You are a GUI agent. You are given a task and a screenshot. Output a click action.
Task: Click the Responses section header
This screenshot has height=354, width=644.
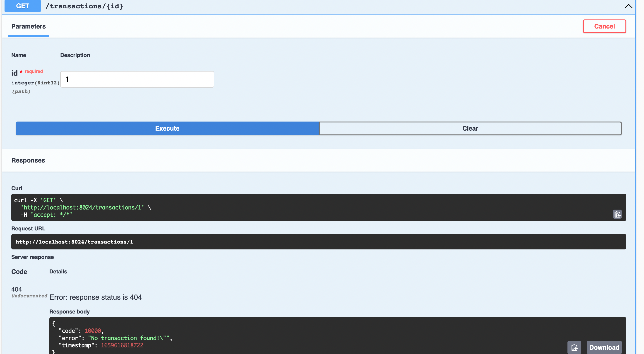[28, 160]
